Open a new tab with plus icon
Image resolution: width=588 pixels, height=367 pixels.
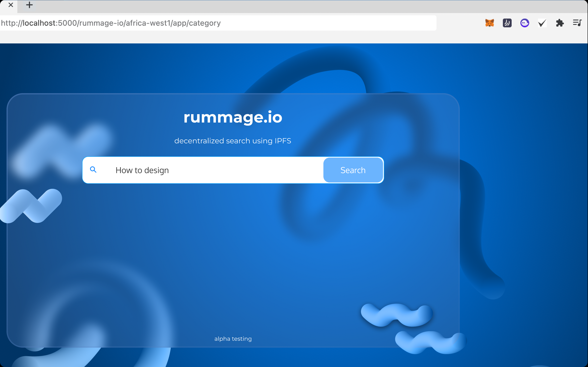coord(29,5)
